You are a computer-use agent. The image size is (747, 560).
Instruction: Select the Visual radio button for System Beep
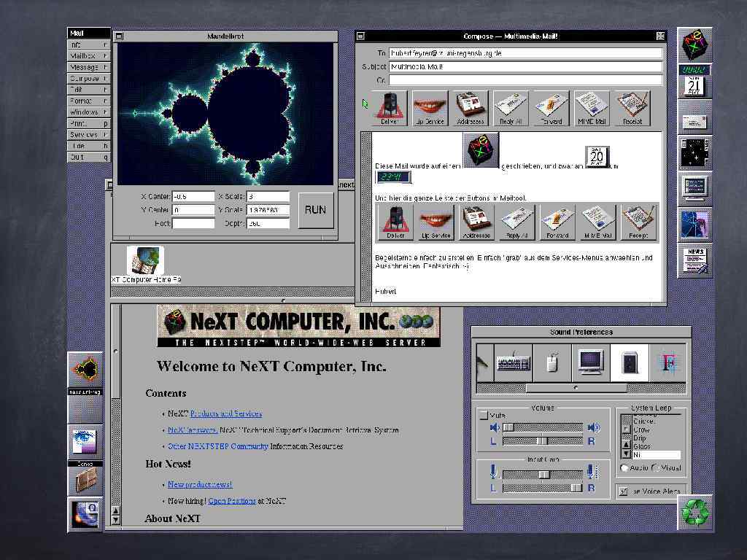point(656,468)
